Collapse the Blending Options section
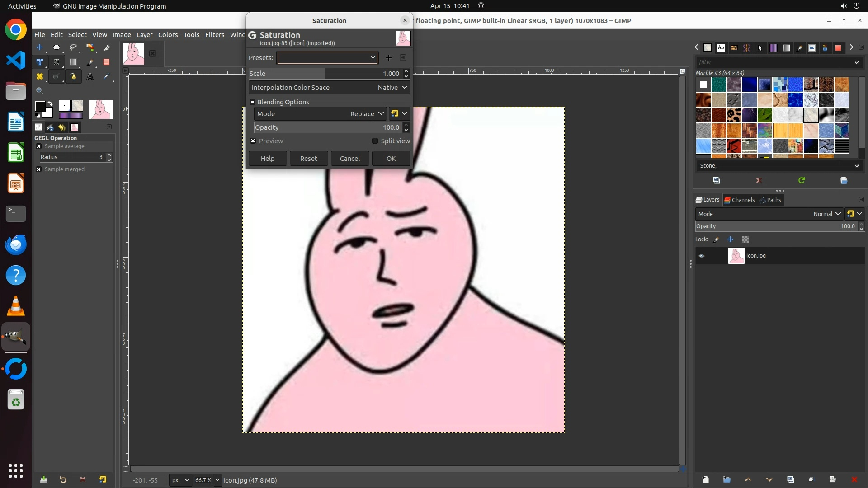 (x=253, y=102)
